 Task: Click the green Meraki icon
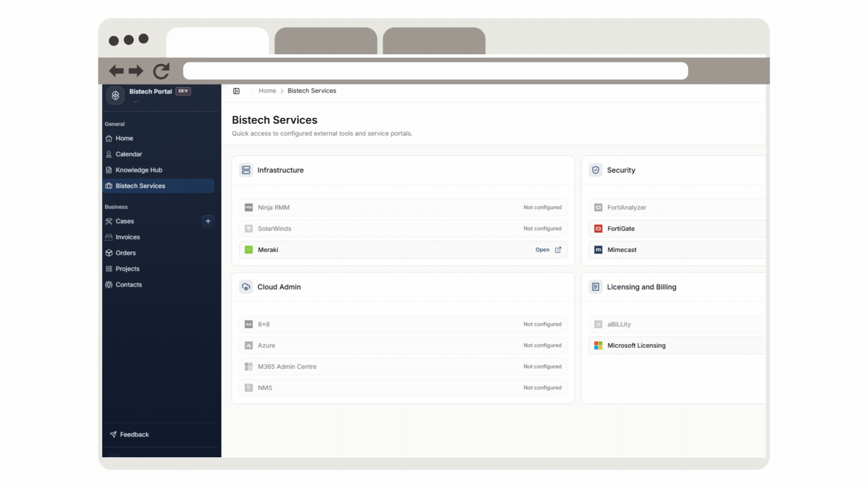coord(249,249)
